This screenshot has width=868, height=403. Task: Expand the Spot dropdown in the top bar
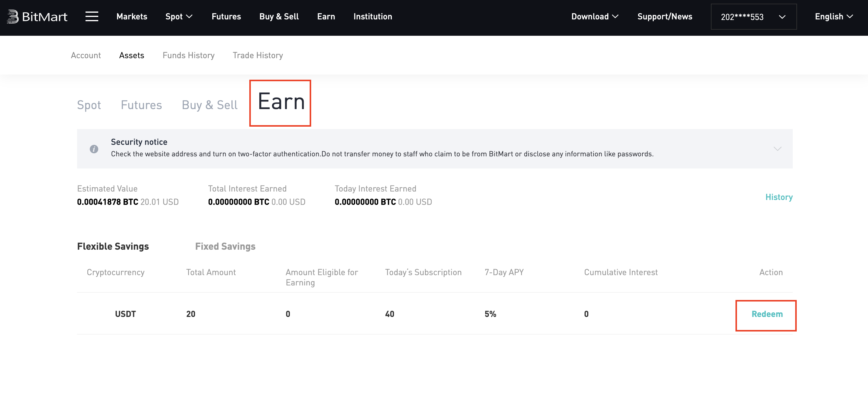[179, 16]
